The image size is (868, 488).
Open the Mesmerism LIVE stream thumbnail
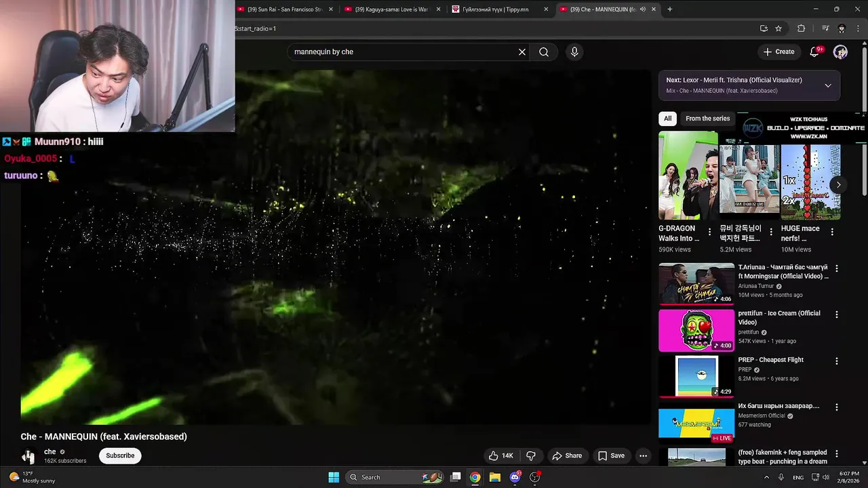pyautogui.click(x=696, y=423)
